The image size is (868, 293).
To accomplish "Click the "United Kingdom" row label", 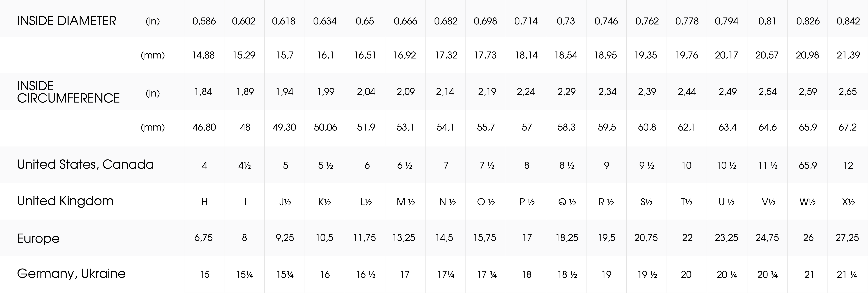I will (x=65, y=201).
